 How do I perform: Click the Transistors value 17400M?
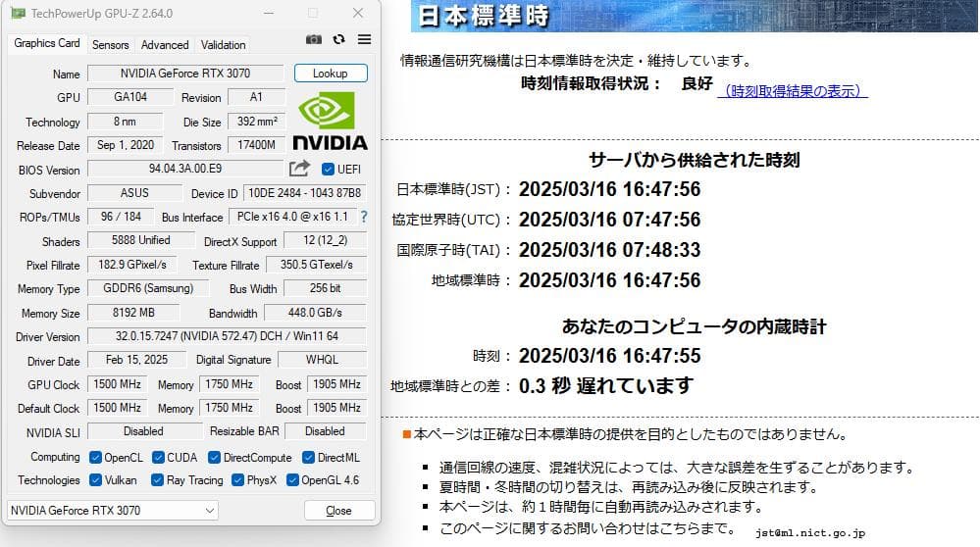(x=256, y=145)
